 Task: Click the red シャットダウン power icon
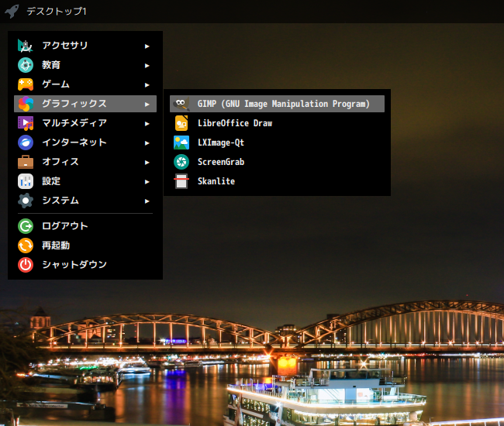pyautogui.click(x=26, y=265)
